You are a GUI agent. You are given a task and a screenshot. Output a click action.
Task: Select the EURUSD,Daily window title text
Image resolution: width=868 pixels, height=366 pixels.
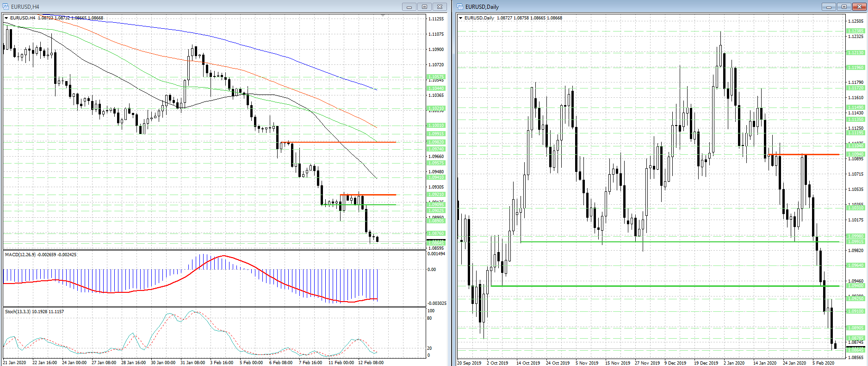(482, 7)
